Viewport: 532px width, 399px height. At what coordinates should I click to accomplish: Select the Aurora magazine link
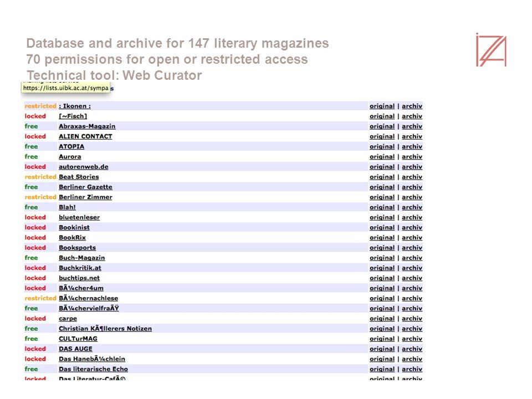point(70,157)
